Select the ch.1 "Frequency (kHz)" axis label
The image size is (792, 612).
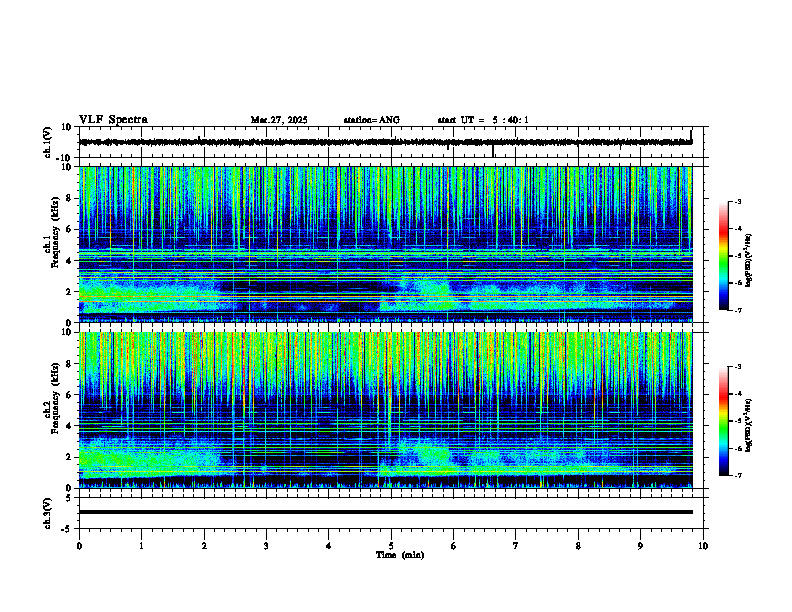click(x=55, y=232)
